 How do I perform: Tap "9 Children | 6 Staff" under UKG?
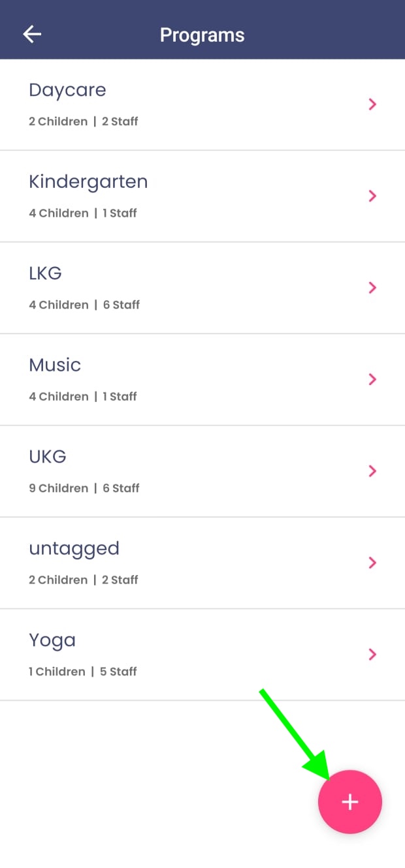pyautogui.click(x=84, y=488)
